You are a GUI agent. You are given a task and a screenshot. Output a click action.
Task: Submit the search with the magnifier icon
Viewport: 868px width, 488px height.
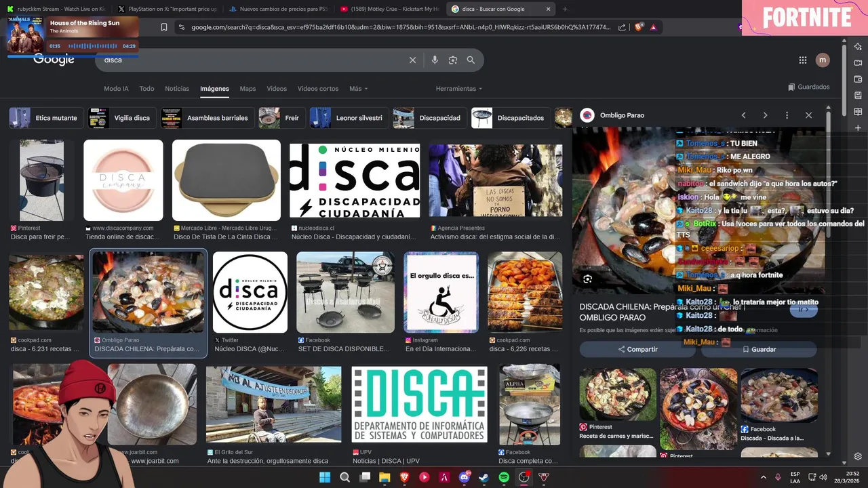coord(471,60)
